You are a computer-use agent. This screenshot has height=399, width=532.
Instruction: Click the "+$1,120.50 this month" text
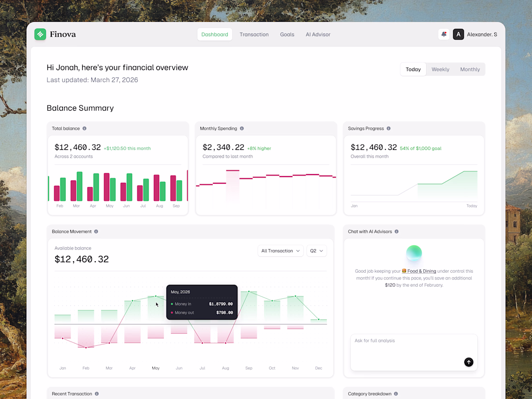[x=127, y=148]
